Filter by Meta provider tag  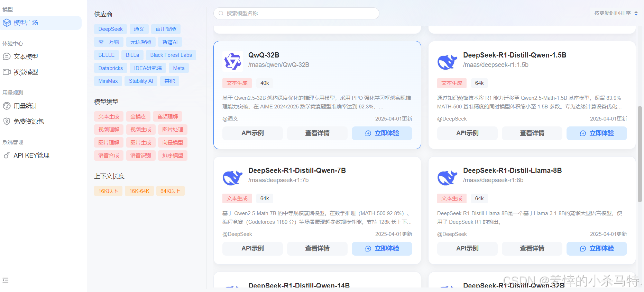(179, 68)
